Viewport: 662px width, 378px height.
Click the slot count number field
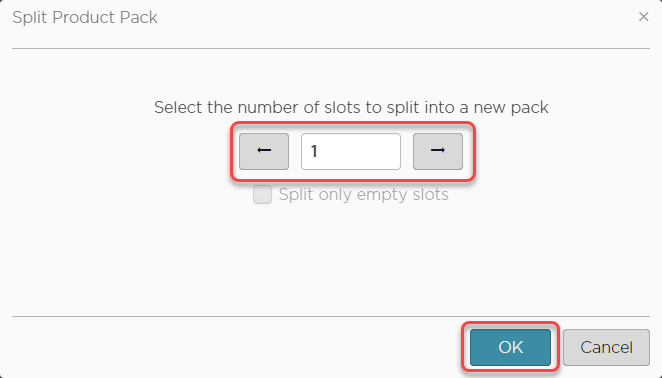click(351, 151)
